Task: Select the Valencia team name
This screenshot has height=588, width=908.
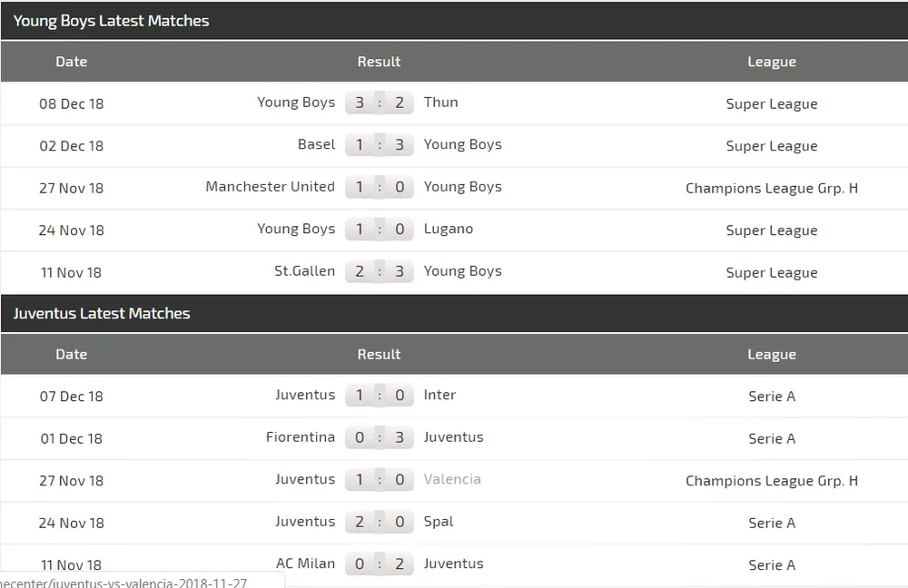Action: pyautogui.click(x=452, y=479)
